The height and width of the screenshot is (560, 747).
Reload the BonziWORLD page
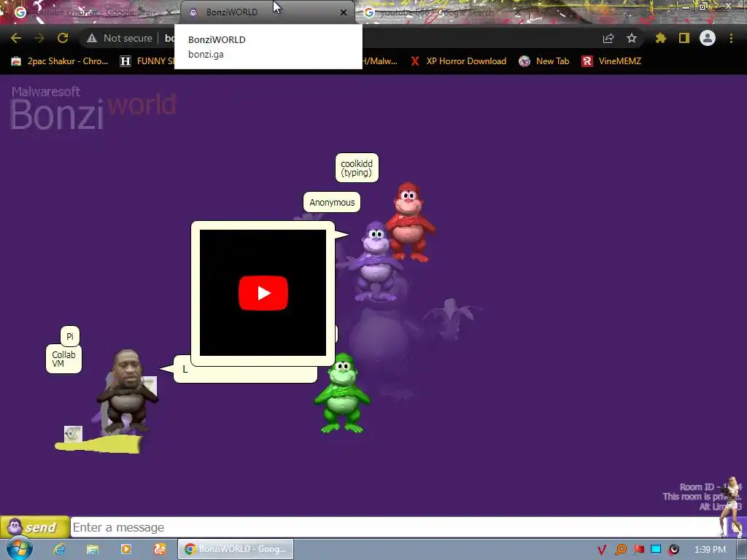tap(63, 38)
